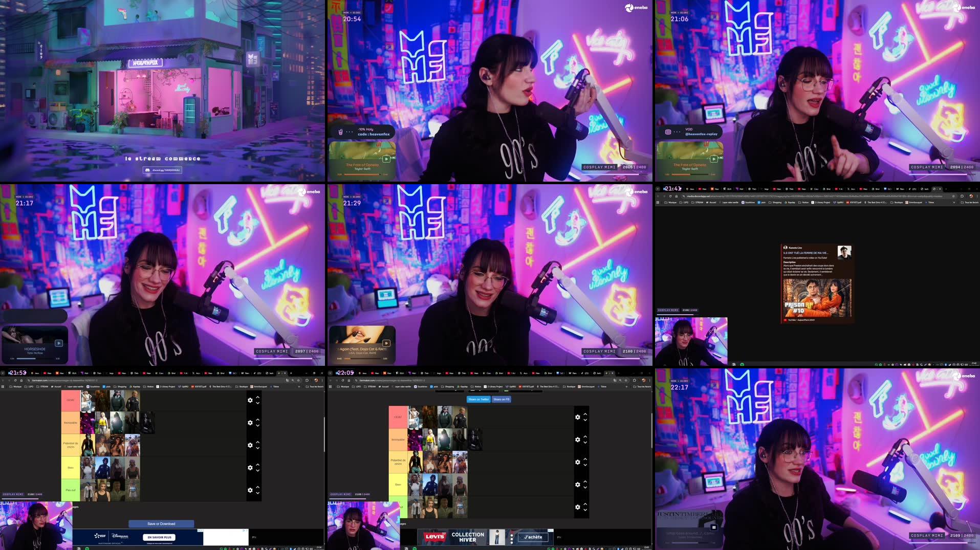Click the apps grid icon on the bookmarks bar
The width and height of the screenshot is (980, 550).
[3, 387]
